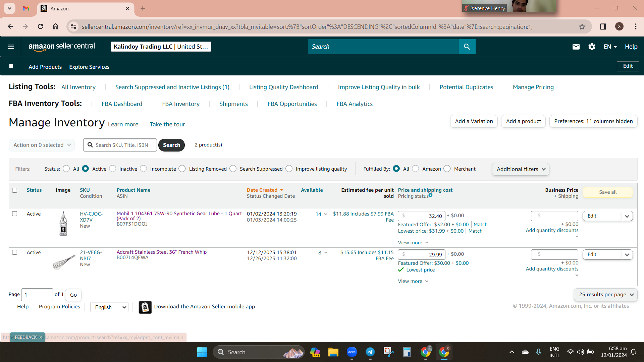Click the Amazon Seller Central logo
Image resolution: width=644 pixels, height=362 pixels.
[62, 47]
